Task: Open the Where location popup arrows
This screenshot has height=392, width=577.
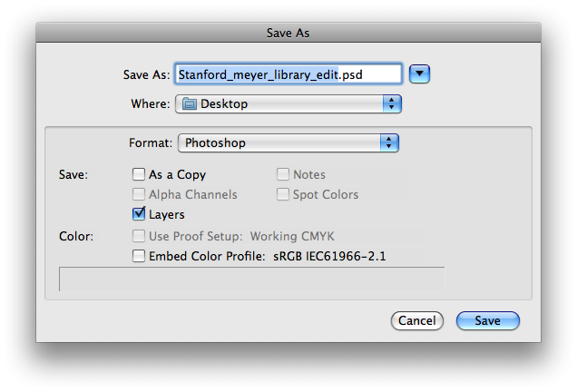Action: [392, 103]
